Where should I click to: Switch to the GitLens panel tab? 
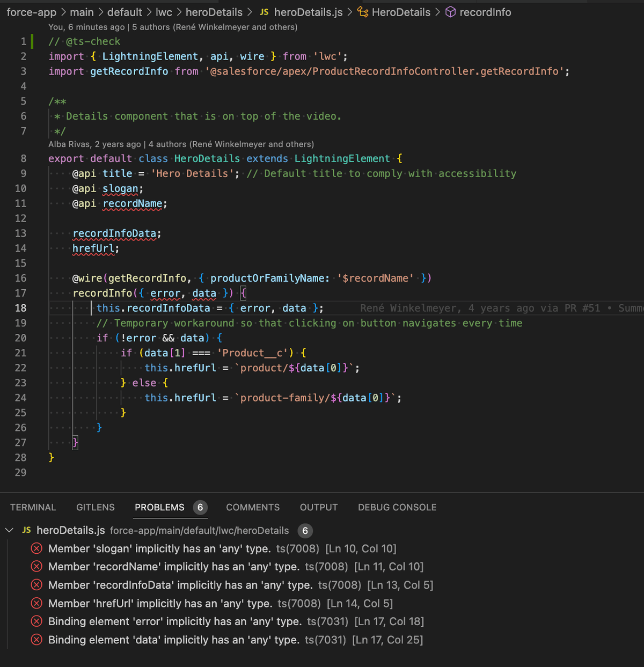tap(96, 507)
